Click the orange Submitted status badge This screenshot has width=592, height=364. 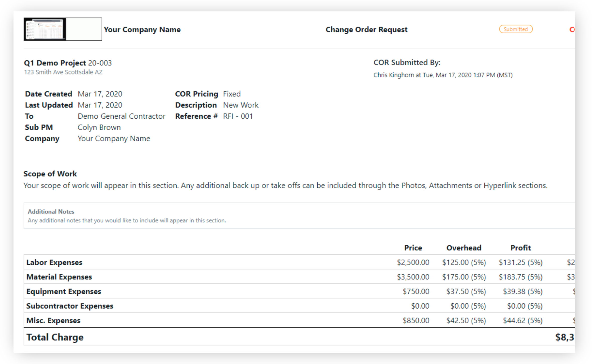coord(515,29)
